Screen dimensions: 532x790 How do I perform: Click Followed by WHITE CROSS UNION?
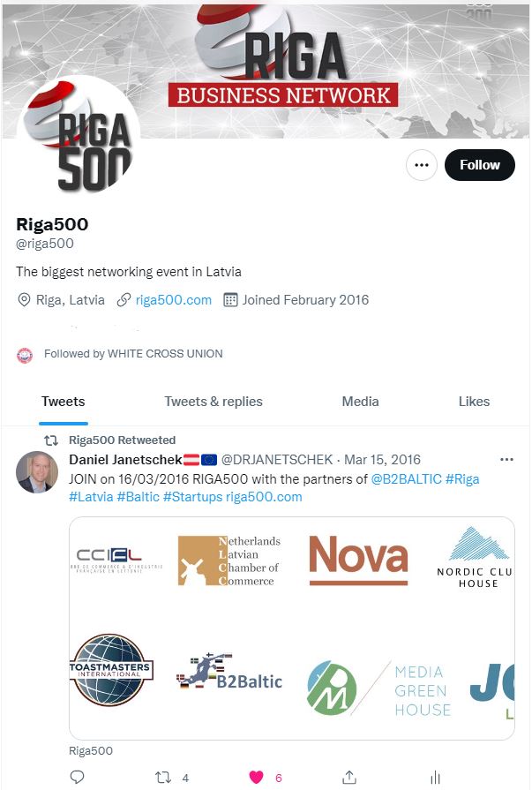tap(133, 354)
